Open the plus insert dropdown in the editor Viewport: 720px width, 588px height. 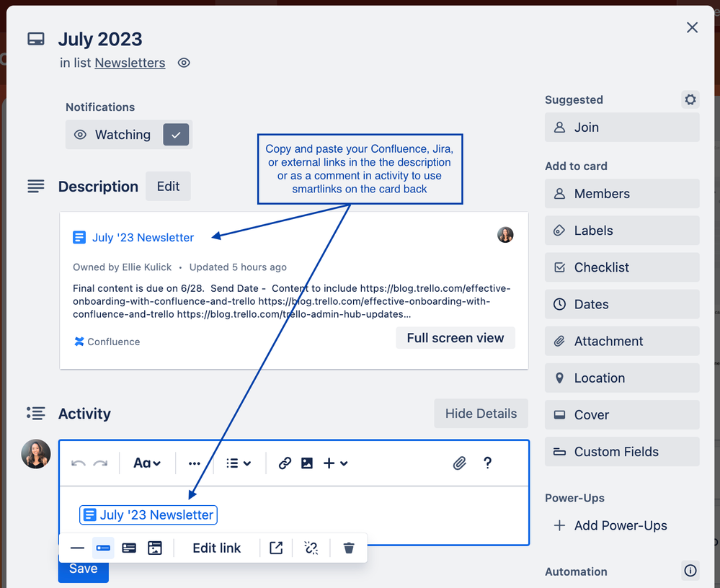pyautogui.click(x=336, y=463)
